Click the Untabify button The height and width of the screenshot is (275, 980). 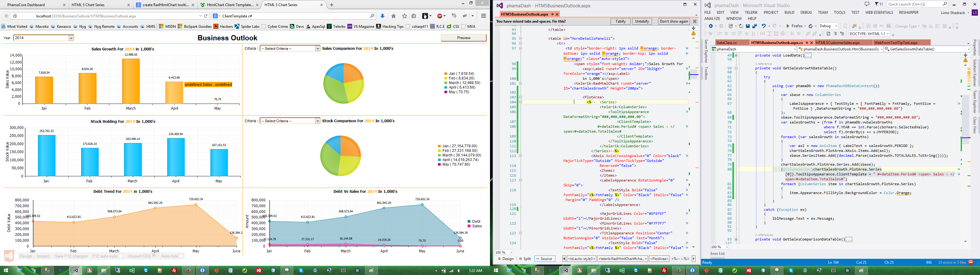click(642, 21)
